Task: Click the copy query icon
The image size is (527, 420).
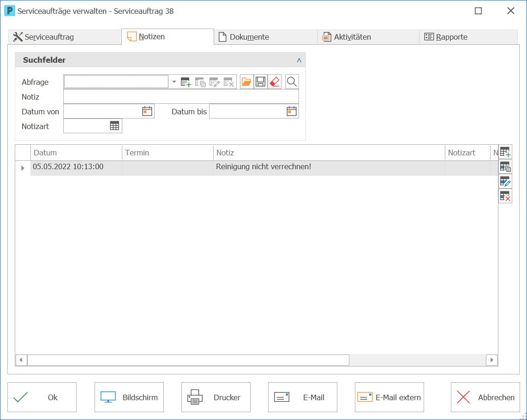Action: (x=200, y=82)
